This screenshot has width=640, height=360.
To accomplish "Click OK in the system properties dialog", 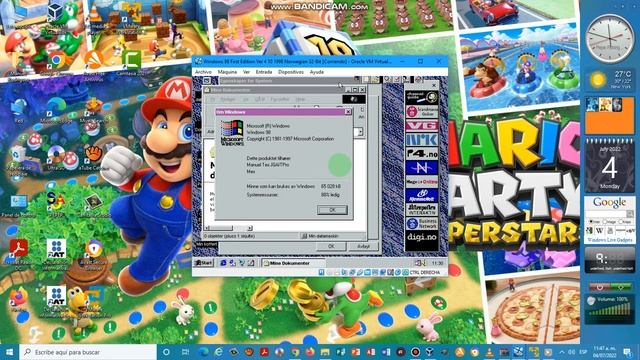I will click(331, 246).
